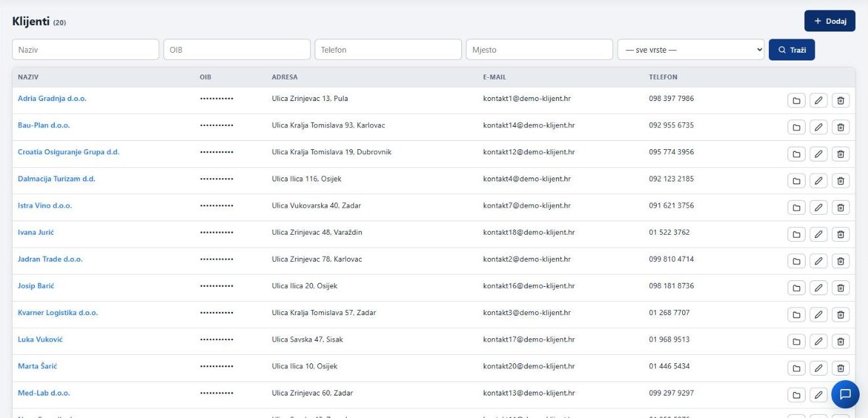Expand the "sve vrste" type dropdown
This screenshot has width=868, height=418.
point(691,50)
